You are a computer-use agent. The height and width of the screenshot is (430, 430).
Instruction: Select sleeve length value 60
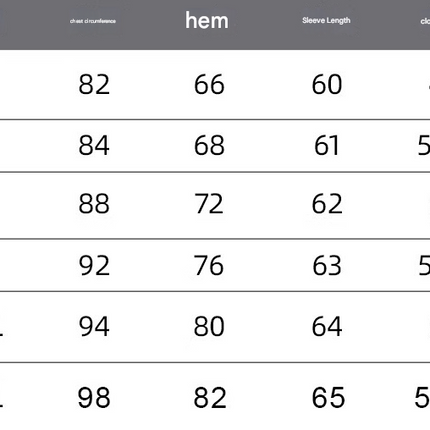(x=327, y=84)
